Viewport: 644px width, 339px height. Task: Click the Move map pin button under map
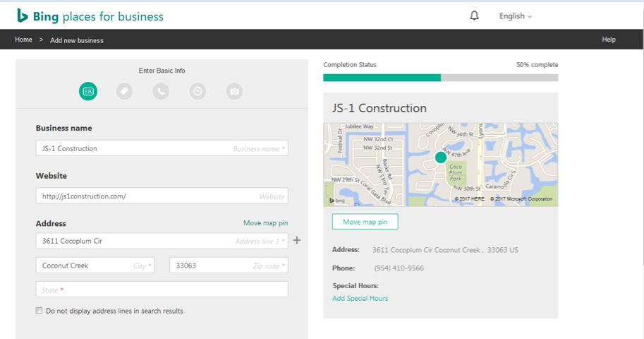tap(365, 222)
